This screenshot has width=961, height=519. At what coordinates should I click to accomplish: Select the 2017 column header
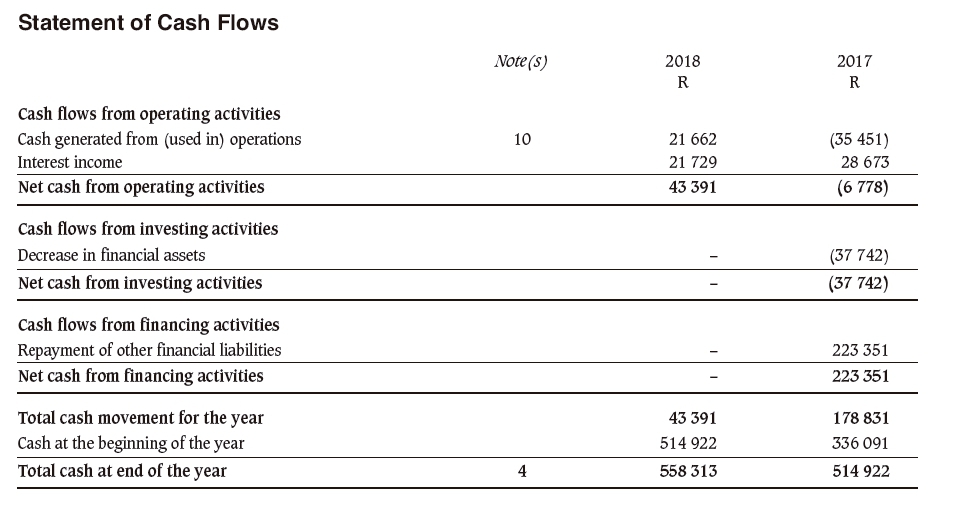[x=853, y=61]
